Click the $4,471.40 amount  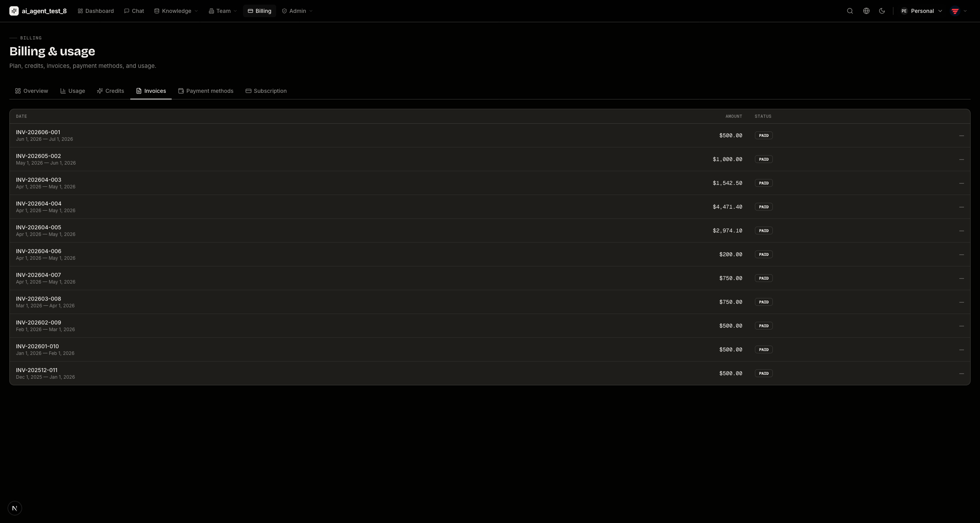click(x=727, y=207)
